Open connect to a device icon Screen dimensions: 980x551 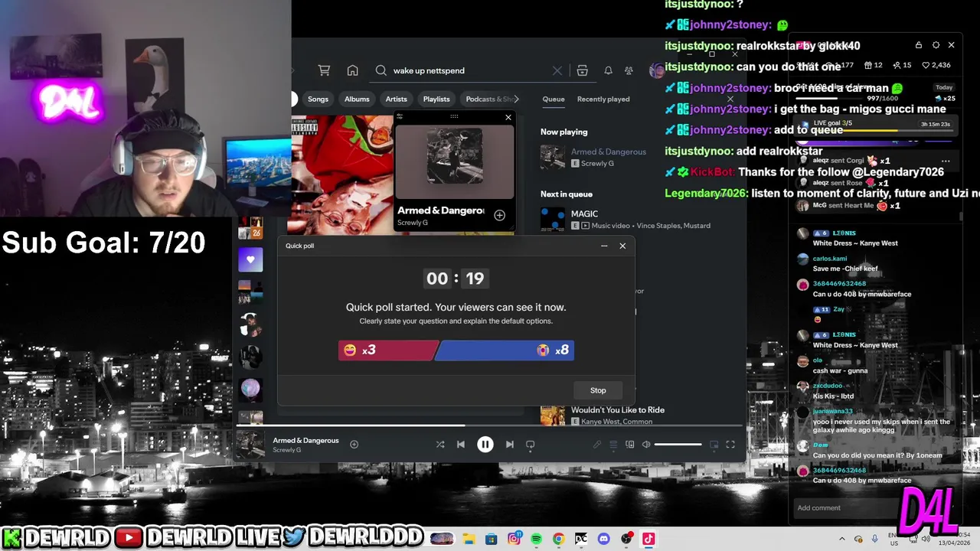pyautogui.click(x=630, y=445)
